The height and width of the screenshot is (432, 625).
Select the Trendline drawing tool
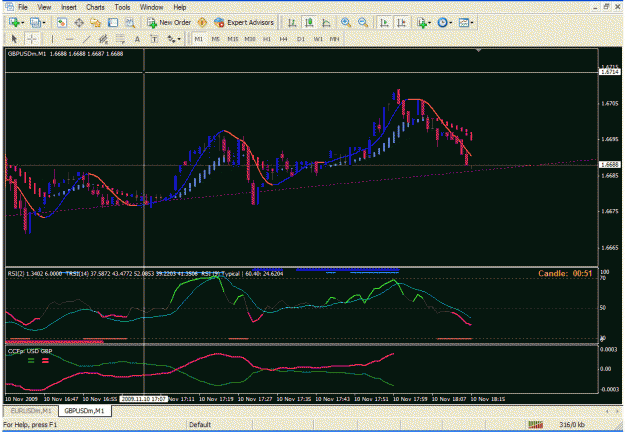86,39
